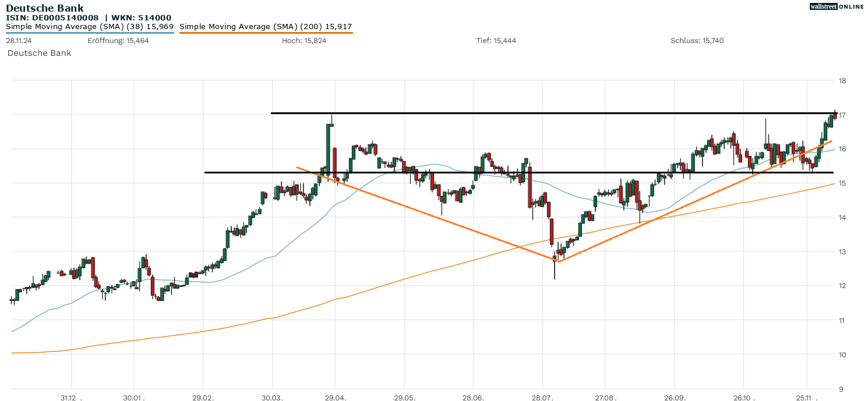Click the Hoch 15,824 value
The height and width of the screenshot is (401, 868).
click(x=303, y=41)
